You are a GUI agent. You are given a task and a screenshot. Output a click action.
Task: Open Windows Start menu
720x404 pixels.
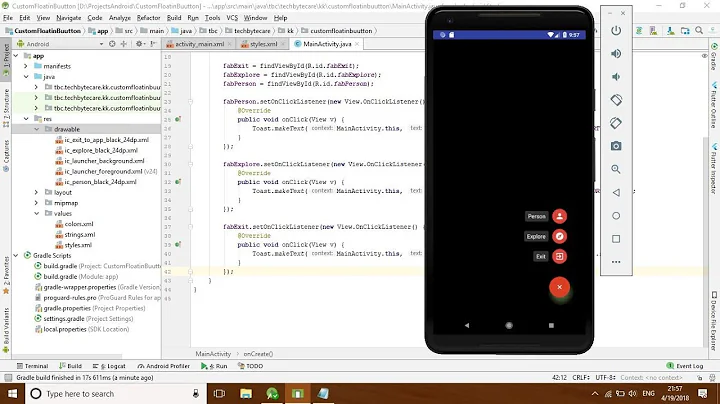click(12, 393)
